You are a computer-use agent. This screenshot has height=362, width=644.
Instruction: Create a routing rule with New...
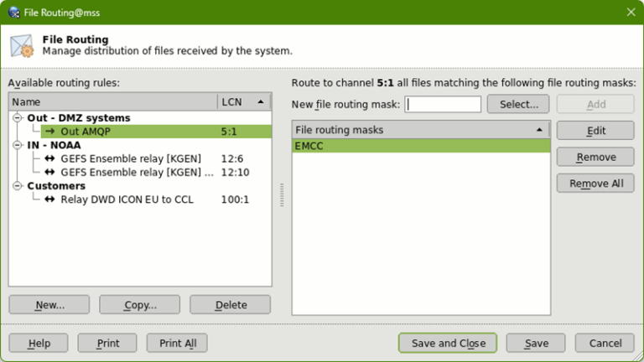pos(49,305)
